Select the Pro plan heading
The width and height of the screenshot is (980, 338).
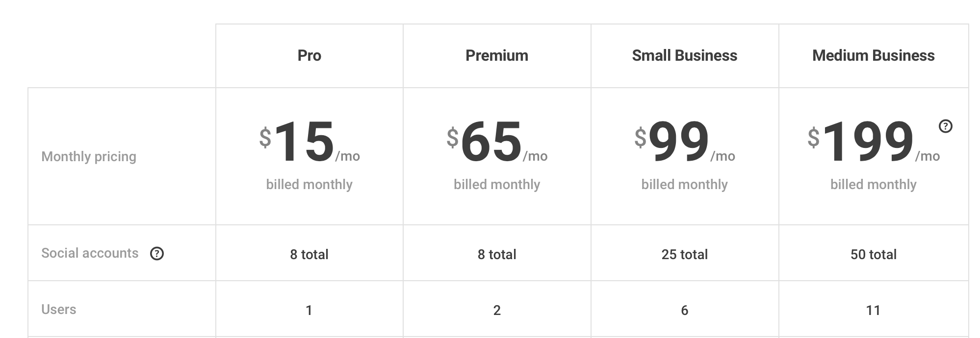click(x=309, y=55)
